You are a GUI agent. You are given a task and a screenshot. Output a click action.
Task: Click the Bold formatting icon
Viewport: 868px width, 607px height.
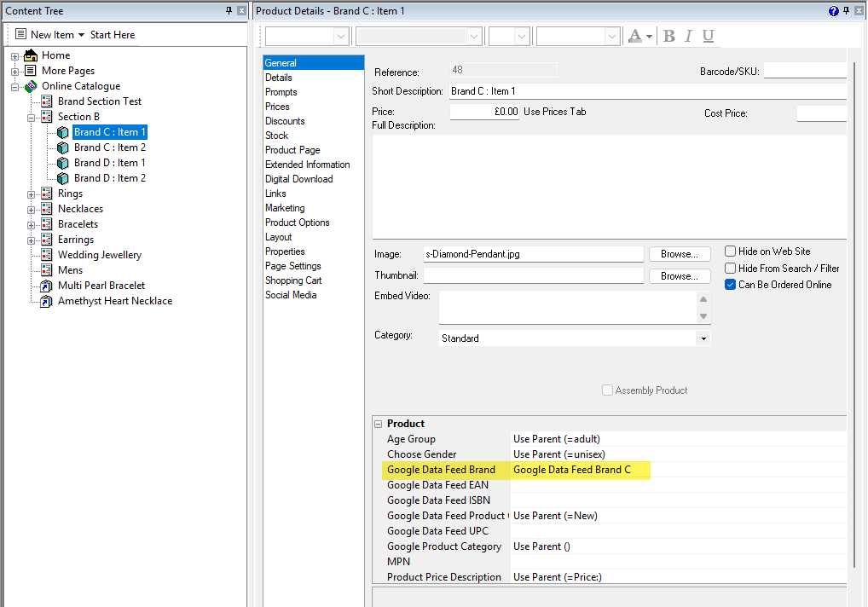point(669,36)
